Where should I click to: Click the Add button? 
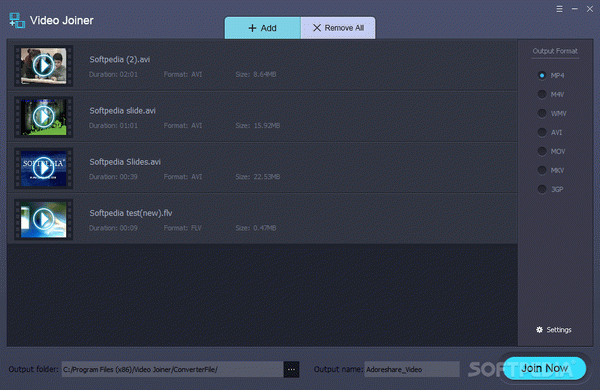click(262, 28)
